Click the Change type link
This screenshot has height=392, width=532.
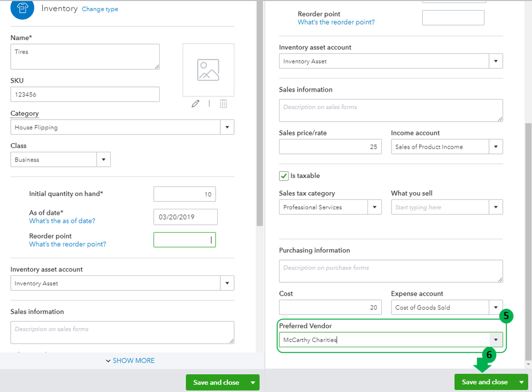click(100, 9)
